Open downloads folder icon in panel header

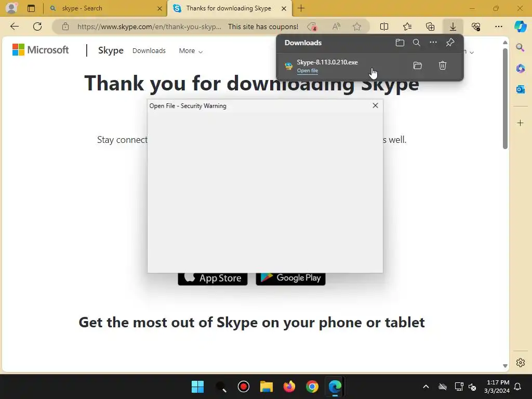(x=400, y=43)
